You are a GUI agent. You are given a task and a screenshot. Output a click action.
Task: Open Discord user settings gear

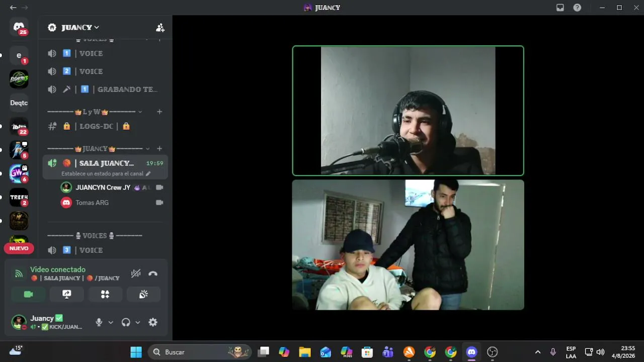point(153,322)
